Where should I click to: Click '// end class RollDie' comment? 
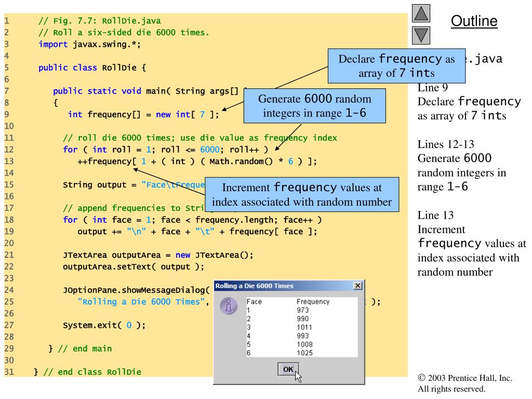[x=92, y=372]
